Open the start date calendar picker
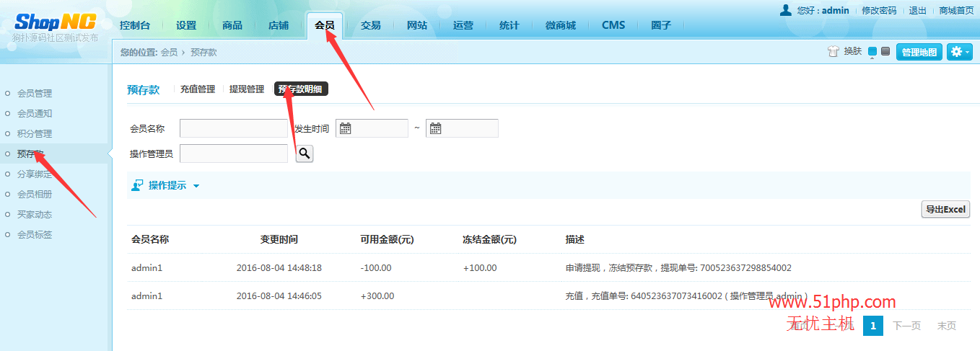 [346, 129]
